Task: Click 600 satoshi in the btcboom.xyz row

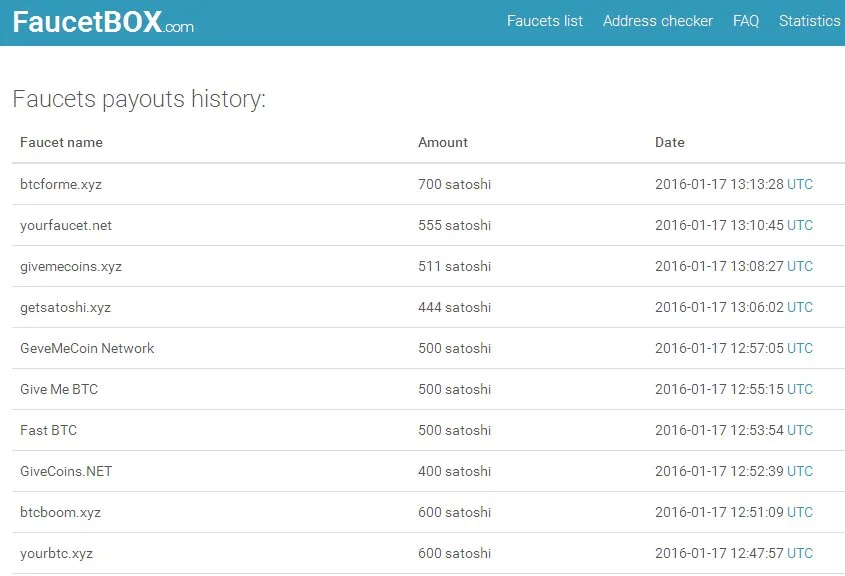Action: [454, 512]
